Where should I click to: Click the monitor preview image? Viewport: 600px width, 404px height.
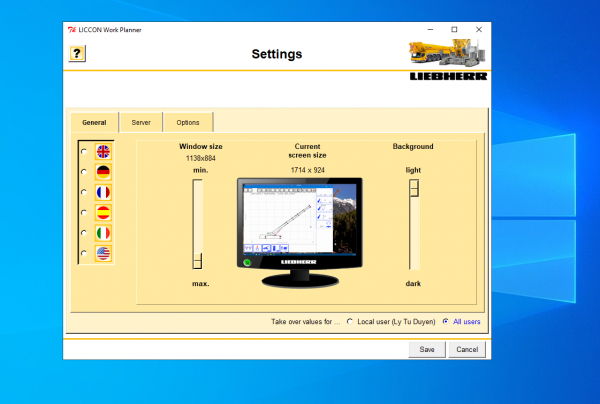[300, 232]
